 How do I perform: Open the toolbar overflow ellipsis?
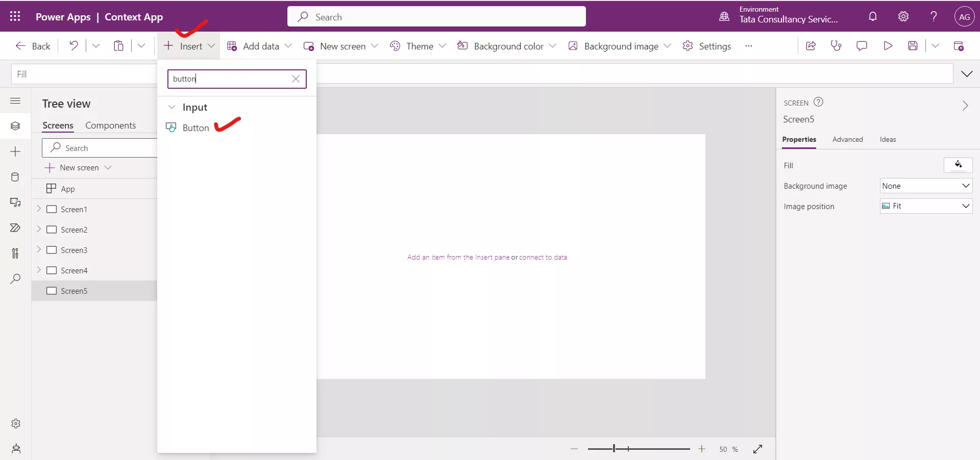tap(749, 46)
